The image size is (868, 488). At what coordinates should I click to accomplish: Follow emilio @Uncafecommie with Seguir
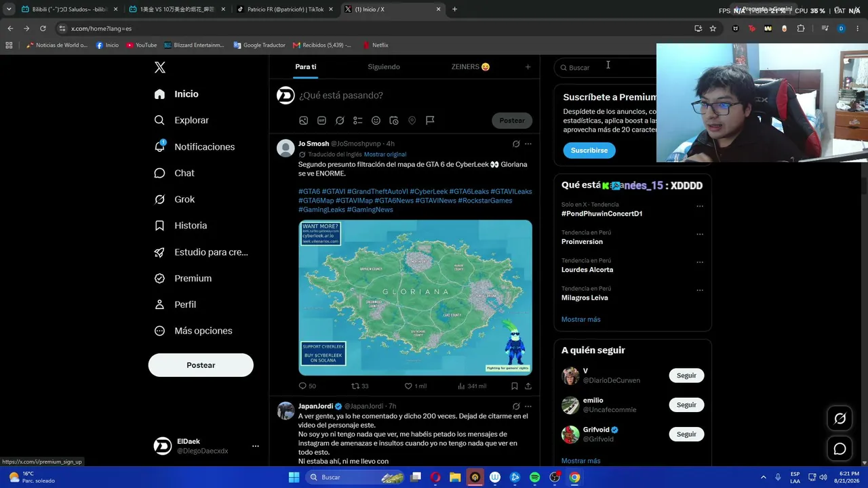(686, 405)
